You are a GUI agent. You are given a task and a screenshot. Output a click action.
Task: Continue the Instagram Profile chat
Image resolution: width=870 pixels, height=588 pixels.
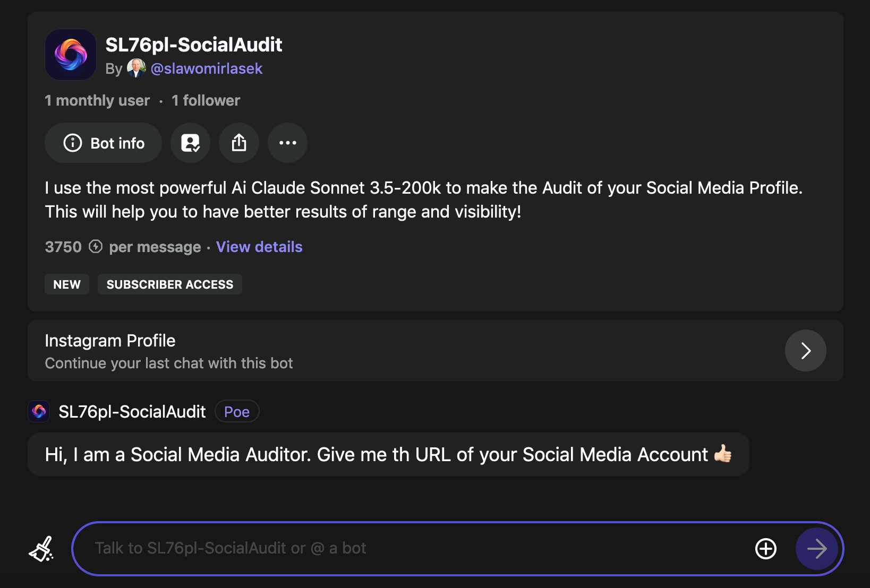(436, 351)
